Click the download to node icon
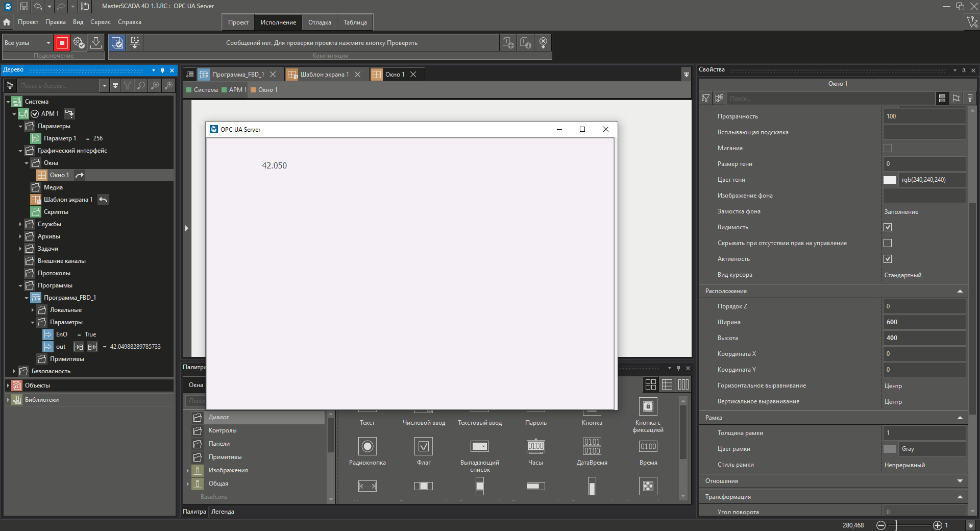Screen dimensions: 980x531 pyautogui.click(x=95, y=43)
